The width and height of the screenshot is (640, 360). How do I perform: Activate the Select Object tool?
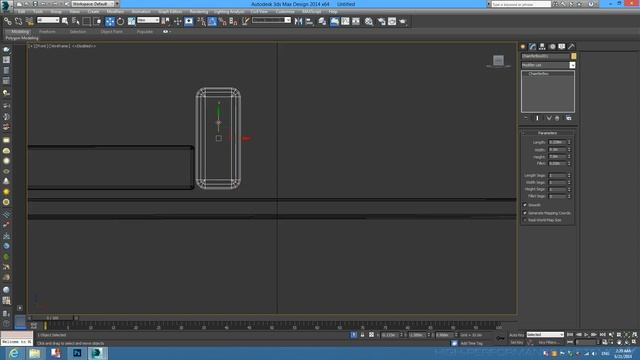point(65,21)
